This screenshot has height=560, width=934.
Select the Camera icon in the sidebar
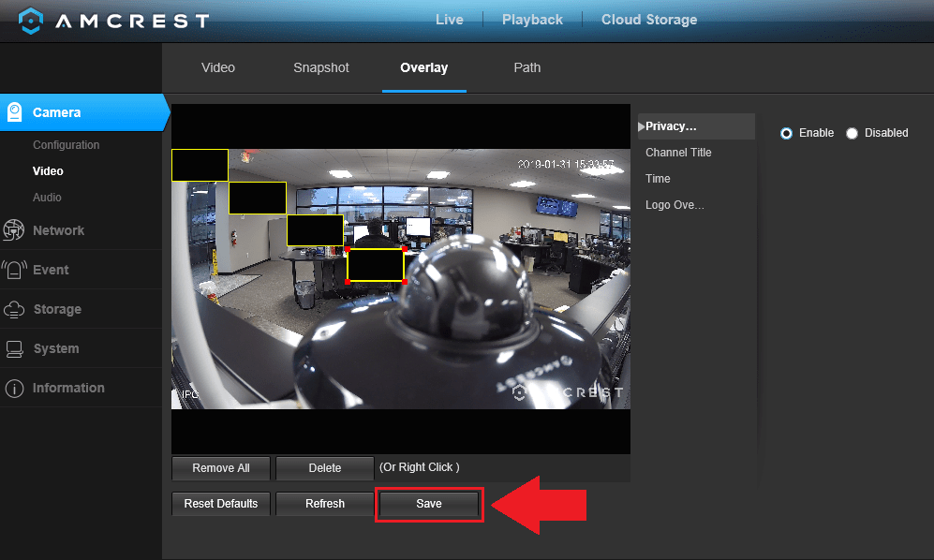[17, 112]
